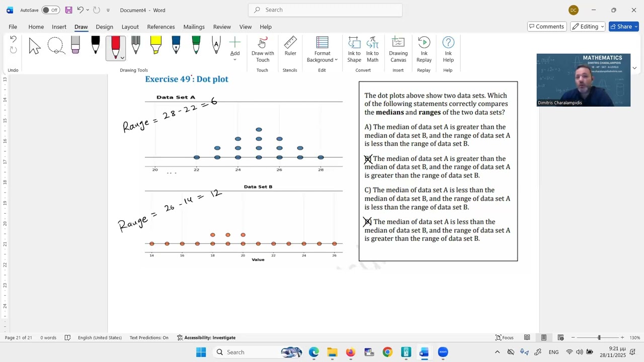Open the Windows Start menu

(x=201, y=352)
